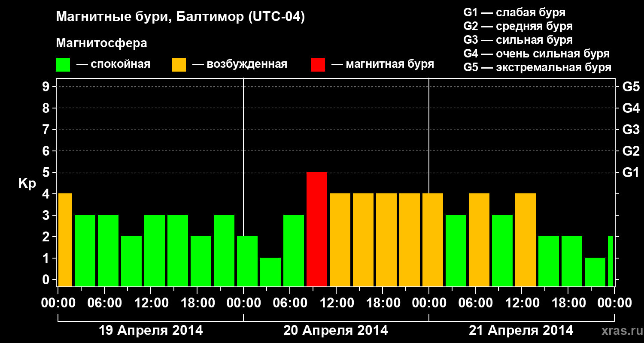Select orange bar above 06:00 on 21 Апреля
644x343 pixels.
[479, 240]
